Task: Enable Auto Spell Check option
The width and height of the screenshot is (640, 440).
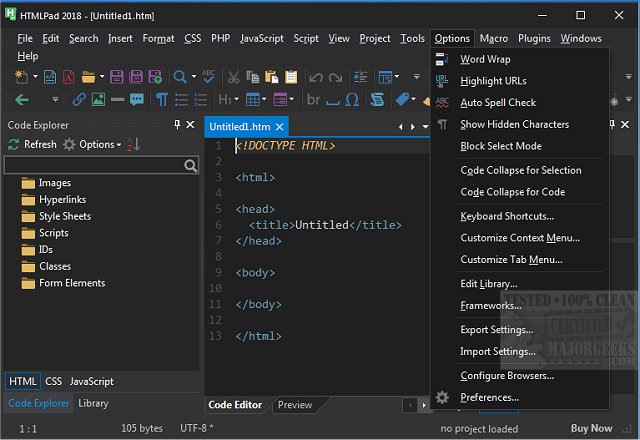Action: (x=498, y=103)
